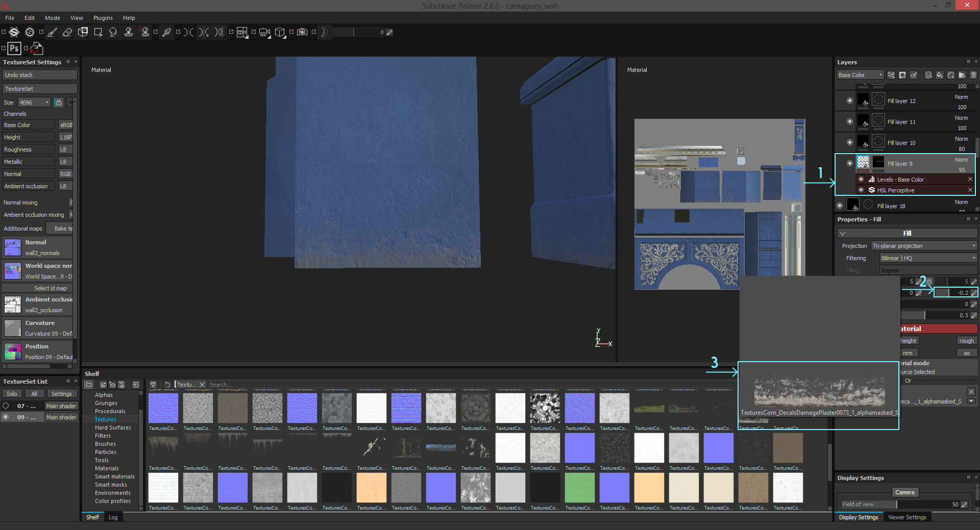Collapse the Fill properties section

[843, 234]
